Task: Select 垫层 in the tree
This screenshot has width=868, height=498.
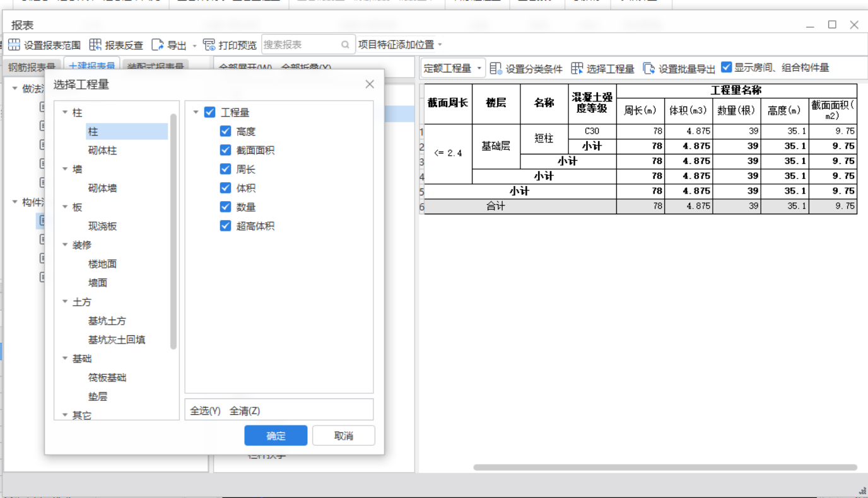Action: tap(98, 397)
